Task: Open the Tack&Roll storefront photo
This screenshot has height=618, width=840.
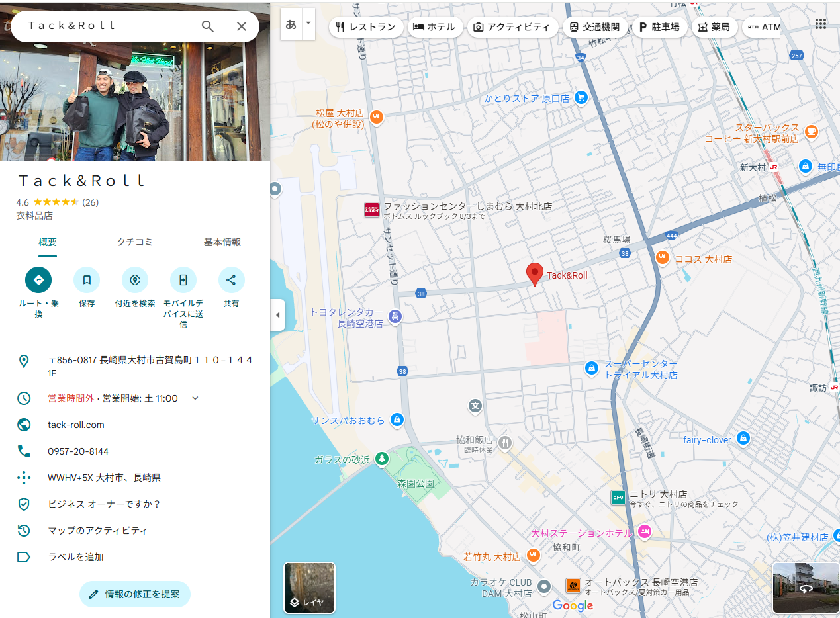Action: [x=135, y=102]
